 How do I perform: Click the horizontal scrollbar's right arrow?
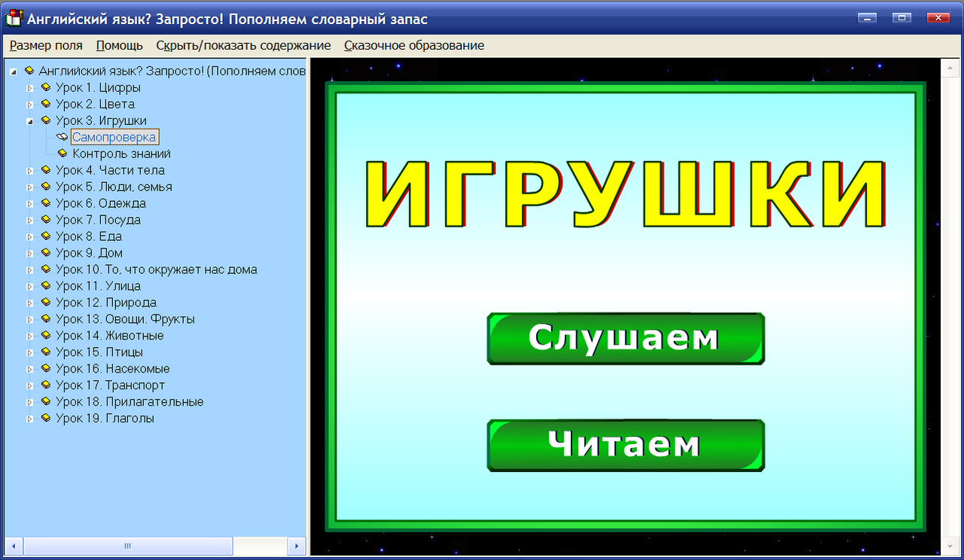(x=297, y=546)
